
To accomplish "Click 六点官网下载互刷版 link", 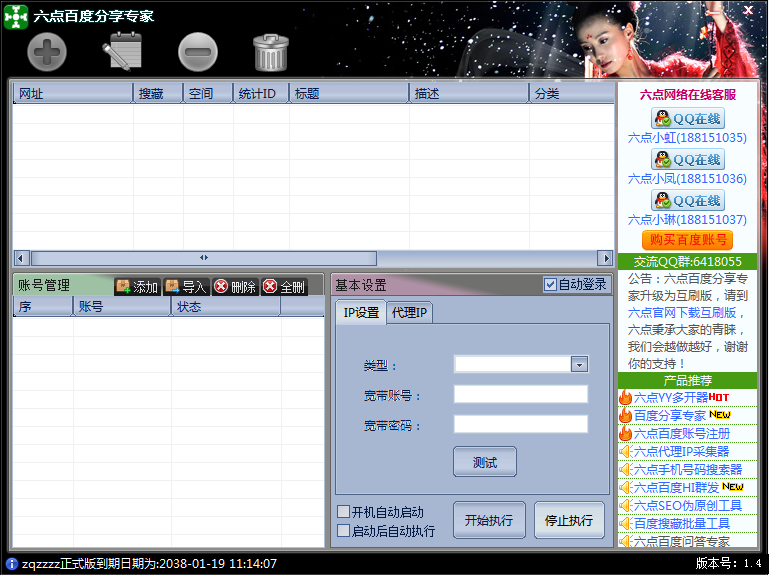I will coord(682,313).
